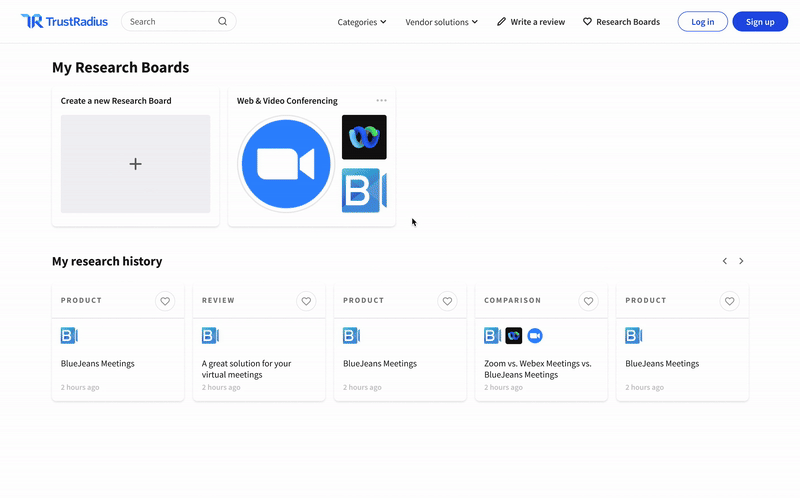This screenshot has width=800, height=498.
Task: Click the Log in button
Action: point(703,21)
